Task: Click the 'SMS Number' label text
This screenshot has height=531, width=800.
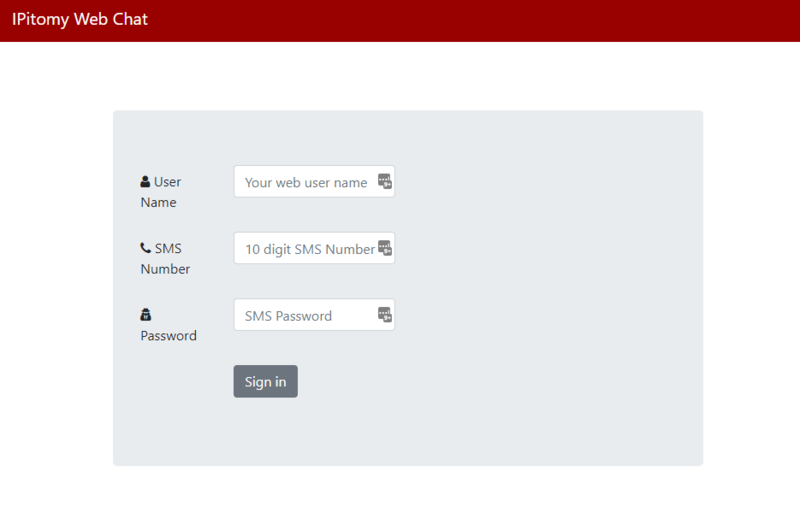Action: 166,258
